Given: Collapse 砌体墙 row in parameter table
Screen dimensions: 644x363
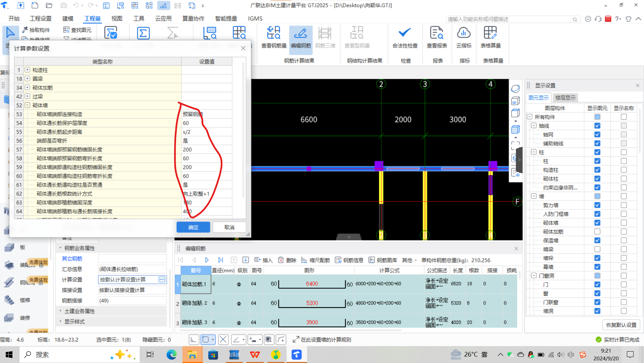Looking at the screenshot, I should [x=28, y=105].
